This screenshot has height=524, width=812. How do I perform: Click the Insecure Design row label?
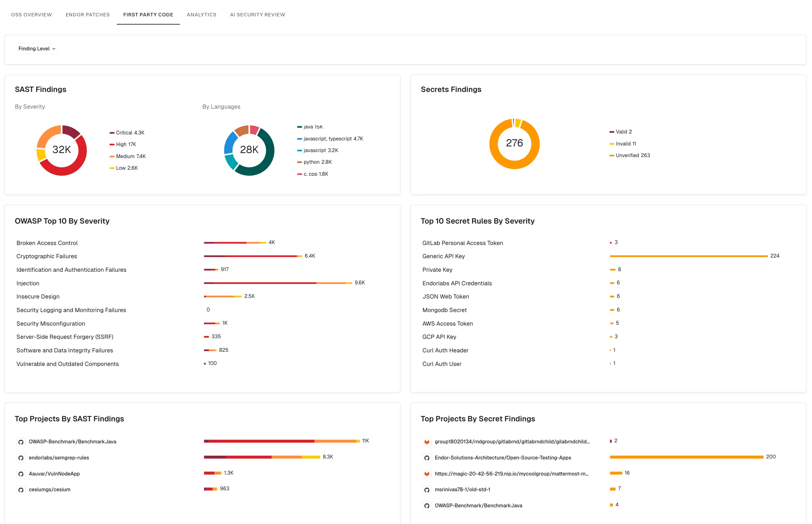pos(38,297)
